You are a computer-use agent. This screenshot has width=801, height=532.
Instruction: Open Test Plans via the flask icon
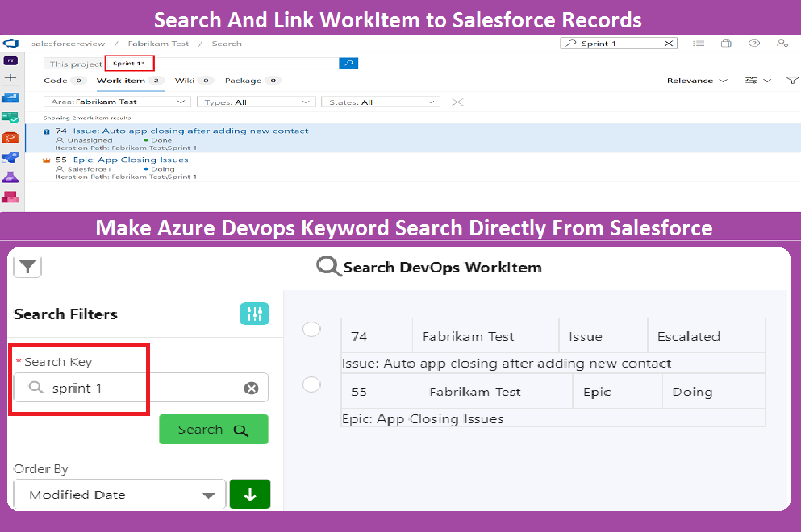tap(10, 177)
